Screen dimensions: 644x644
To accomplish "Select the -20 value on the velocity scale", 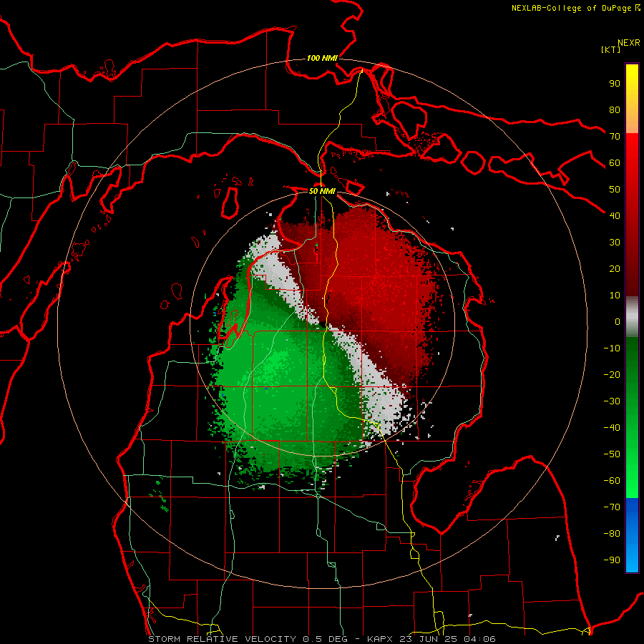I will [612, 374].
